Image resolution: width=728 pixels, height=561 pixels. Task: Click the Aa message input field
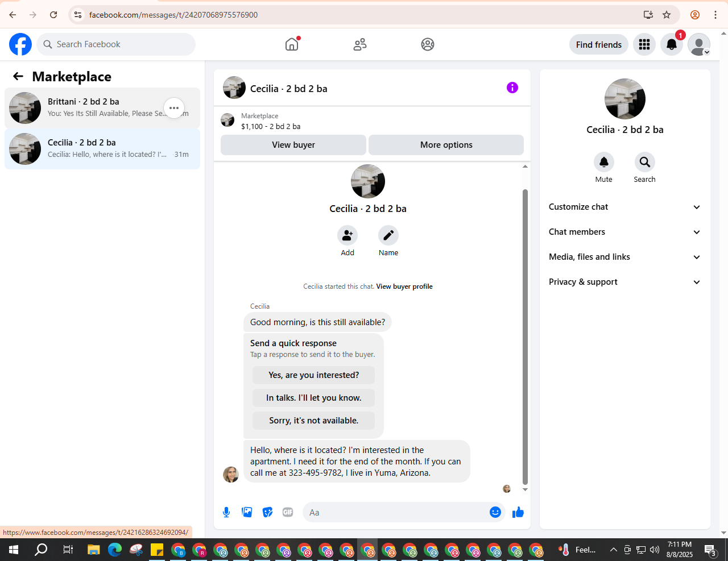(x=395, y=512)
